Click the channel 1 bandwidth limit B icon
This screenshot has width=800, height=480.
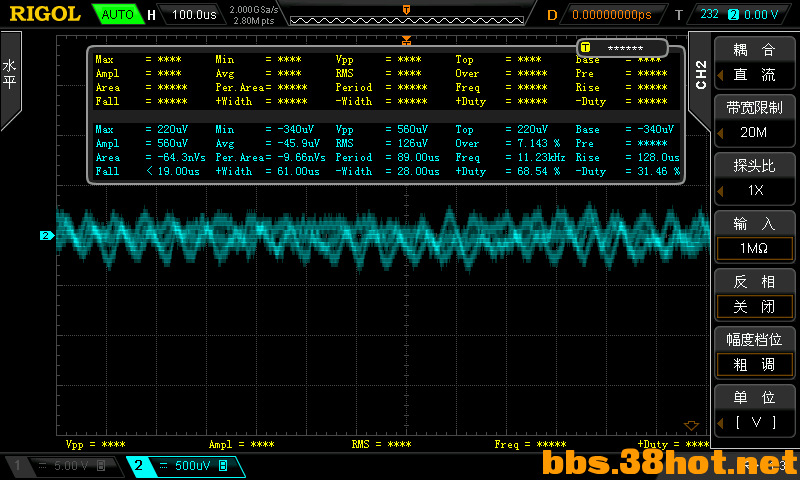[101, 465]
